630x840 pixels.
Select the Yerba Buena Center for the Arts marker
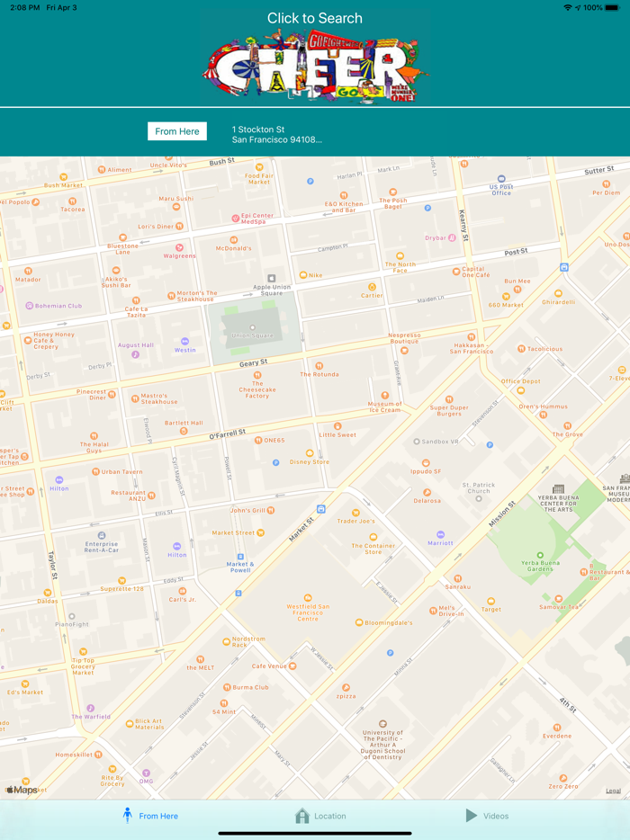click(x=558, y=489)
